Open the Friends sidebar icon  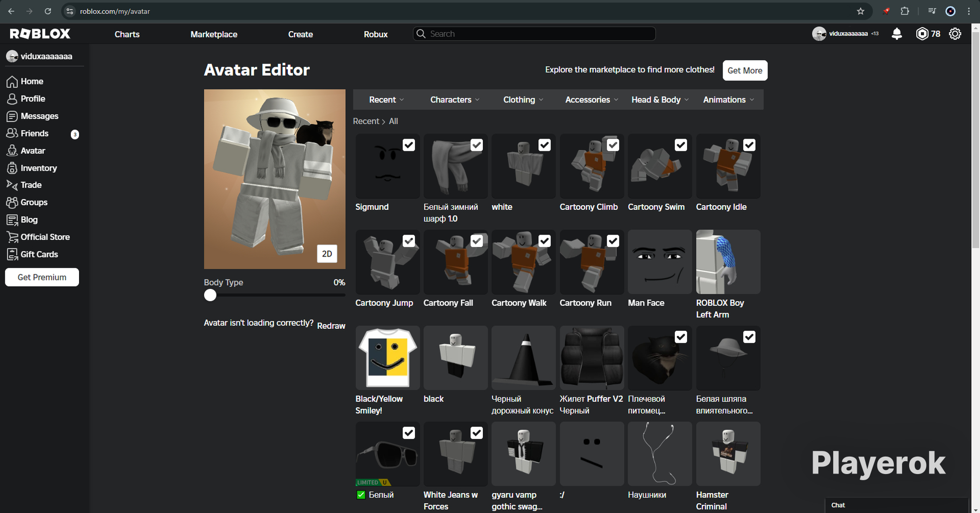12,133
